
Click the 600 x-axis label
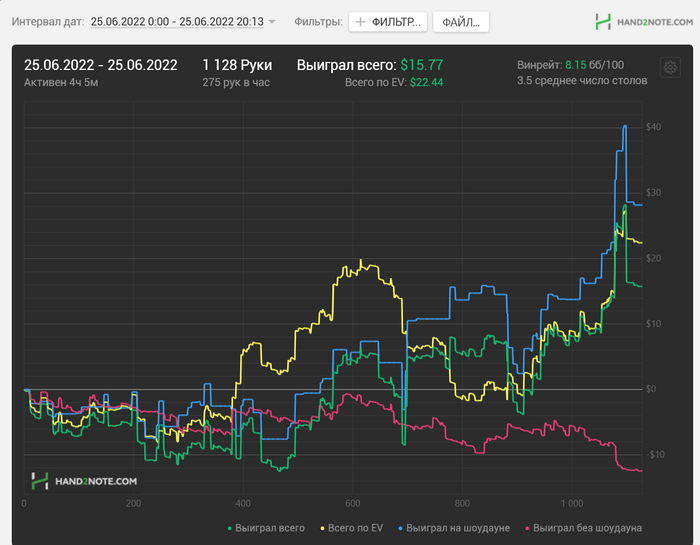(x=352, y=503)
